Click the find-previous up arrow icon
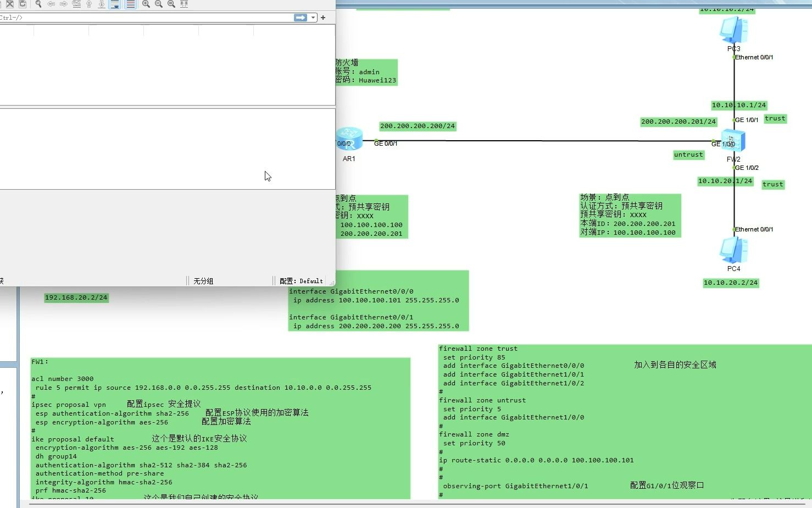Screen dimensions: 812x508 (x=88, y=4)
